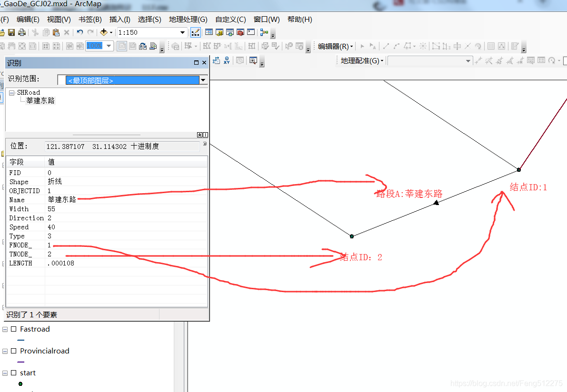Click the Fastroad line symbol swatch
The height and width of the screenshot is (392, 567).
point(20,340)
